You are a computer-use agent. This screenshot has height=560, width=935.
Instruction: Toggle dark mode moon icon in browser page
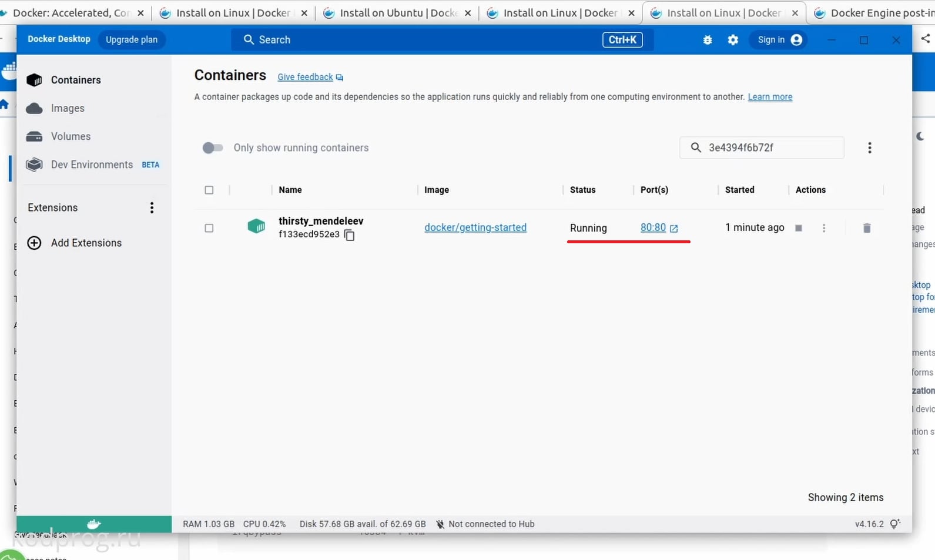click(x=920, y=136)
